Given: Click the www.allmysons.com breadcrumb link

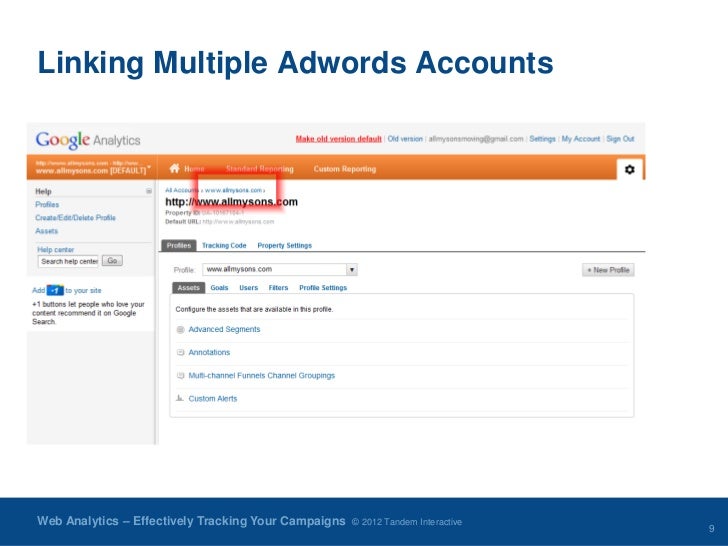Looking at the screenshot, I should pyautogui.click(x=234, y=190).
